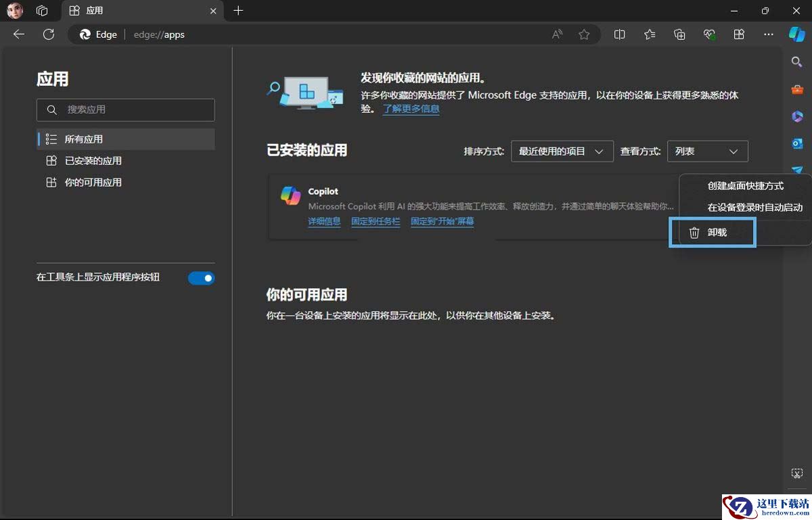Open browser essentials heart icon
Screen dimensions: 812x520
click(709, 34)
